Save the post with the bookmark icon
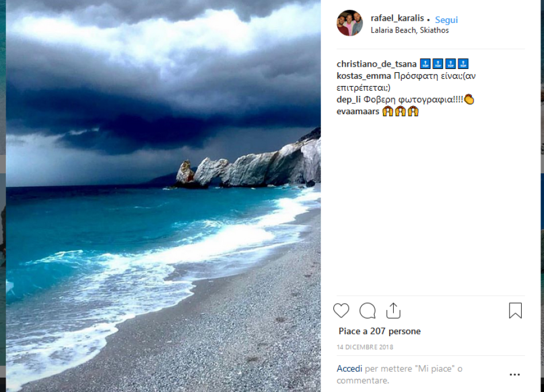 pyautogui.click(x=515, y=311)
